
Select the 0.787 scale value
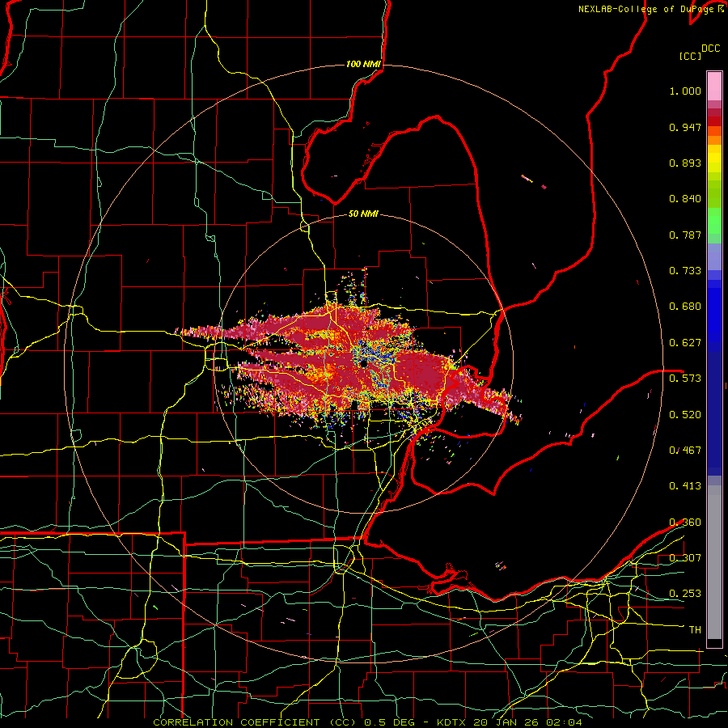click(x=685, y=235)
